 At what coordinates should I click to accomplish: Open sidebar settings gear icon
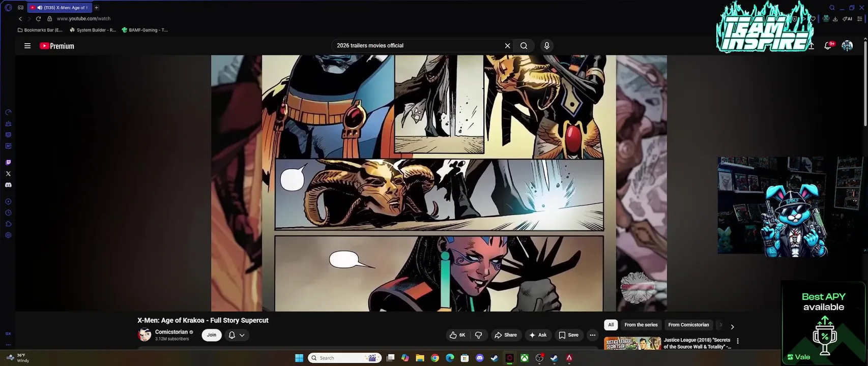[x=8, y=235]
